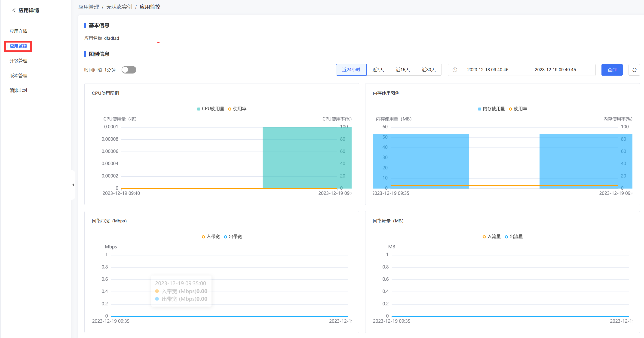Screen dimensions: 644x338
Task: Select the 近24小时 time range
Action: coord(351,70)
